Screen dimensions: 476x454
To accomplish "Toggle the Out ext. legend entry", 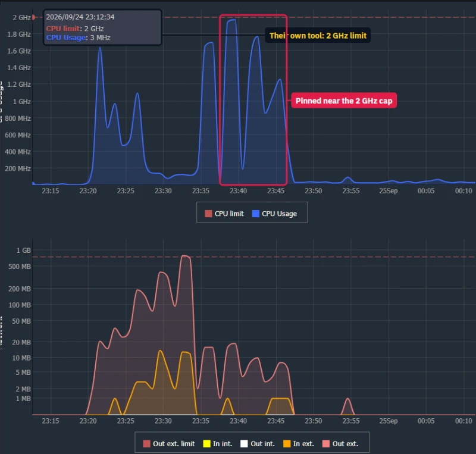I will point(340,444).
